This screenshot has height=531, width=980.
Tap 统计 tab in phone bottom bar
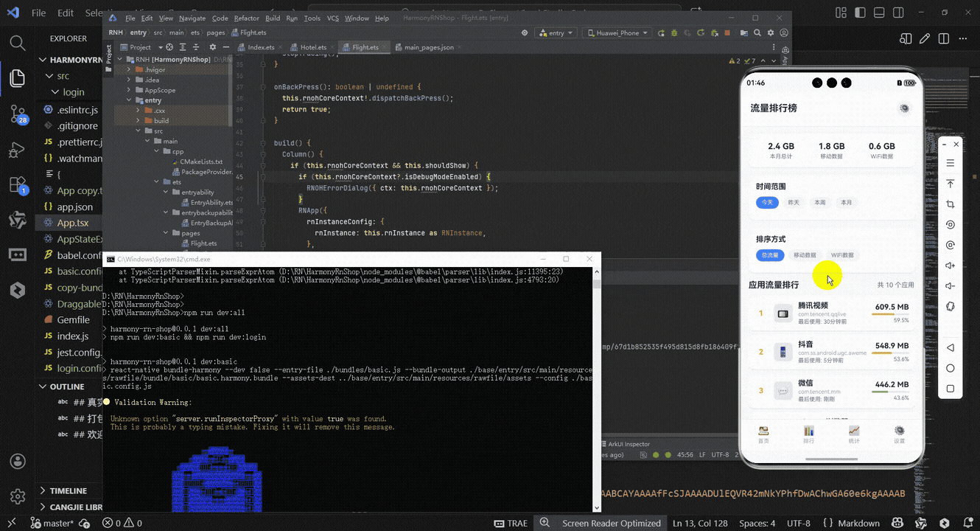point(854,434)
